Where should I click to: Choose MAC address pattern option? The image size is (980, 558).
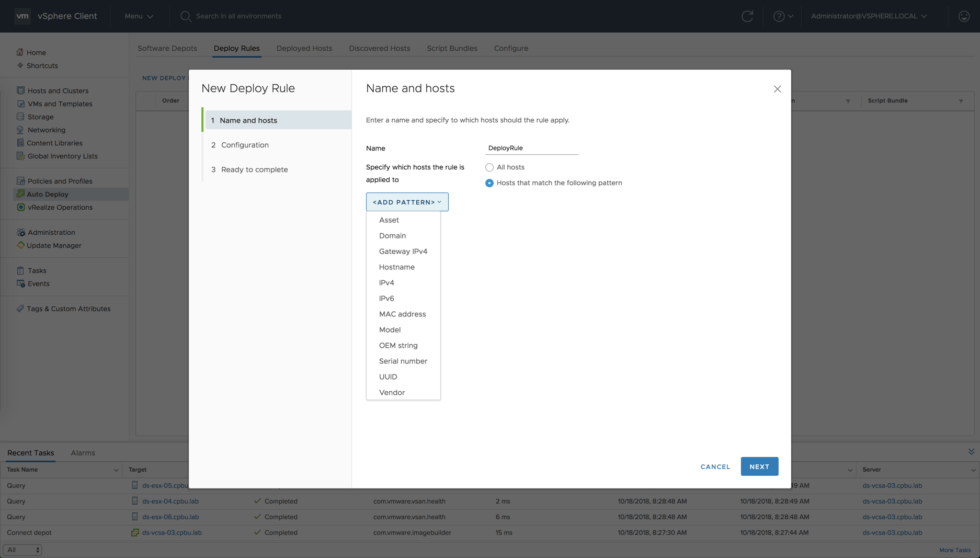[x=403, y=314]
